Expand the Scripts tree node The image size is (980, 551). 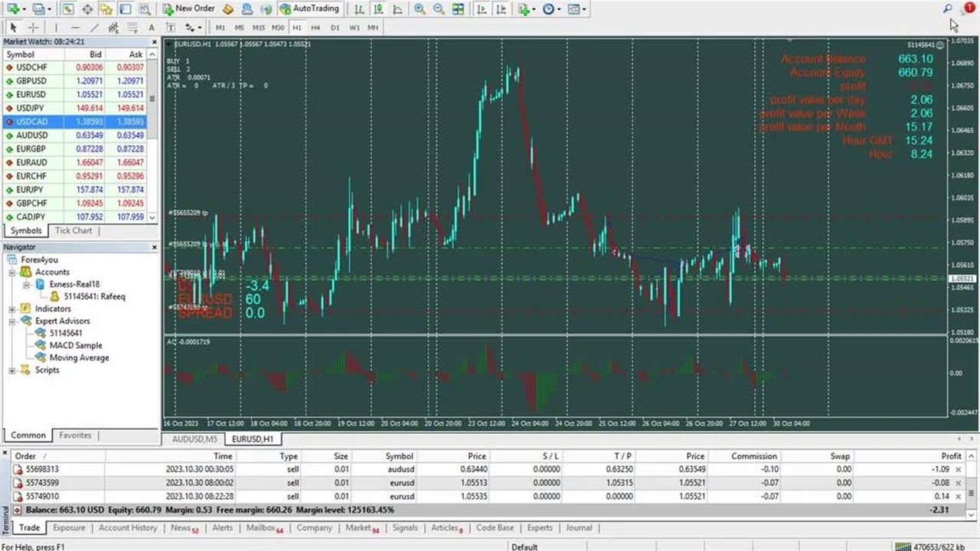13,370
